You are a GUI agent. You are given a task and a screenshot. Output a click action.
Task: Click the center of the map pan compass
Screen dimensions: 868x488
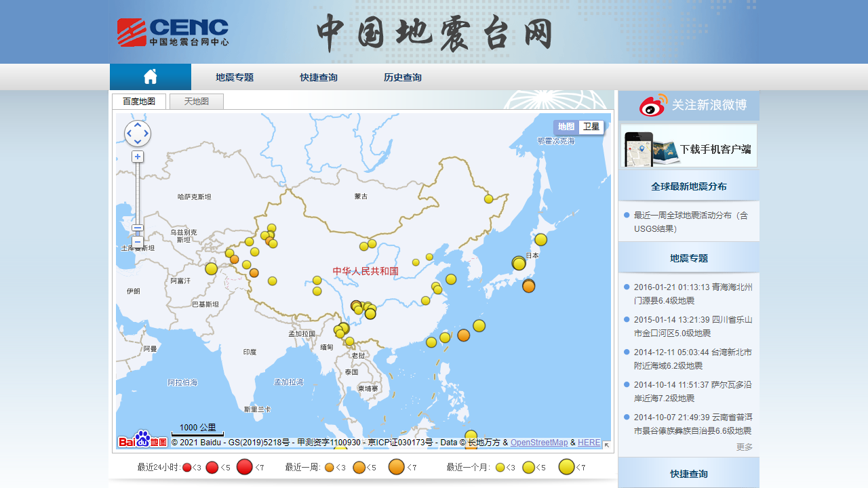click(137, 134)
